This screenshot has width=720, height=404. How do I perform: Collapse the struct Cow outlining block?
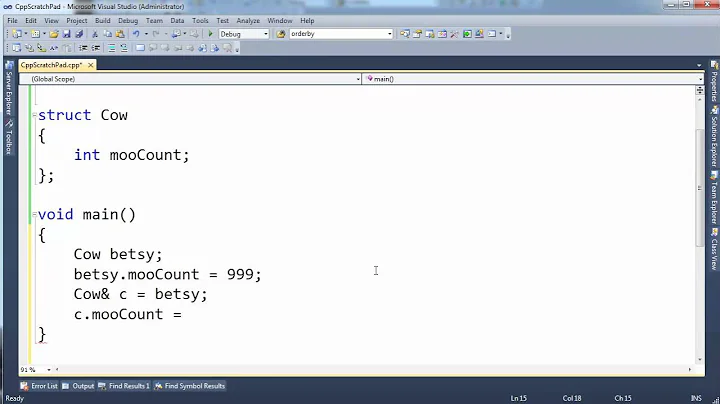(34, 115)
